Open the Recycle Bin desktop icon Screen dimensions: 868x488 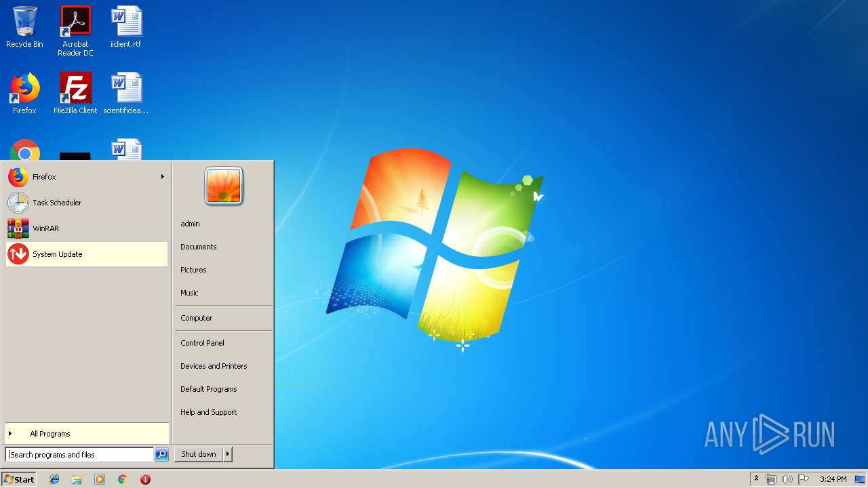[x=24, y=27]
